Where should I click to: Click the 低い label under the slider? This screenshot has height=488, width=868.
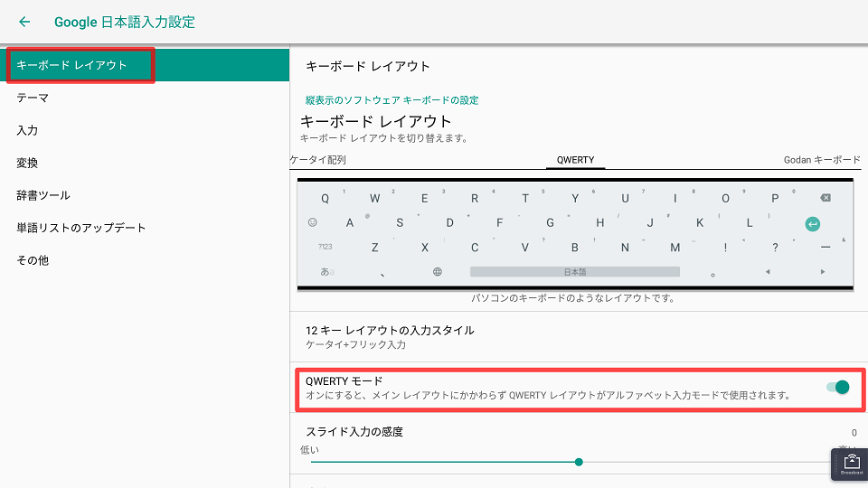pos(309,450)
